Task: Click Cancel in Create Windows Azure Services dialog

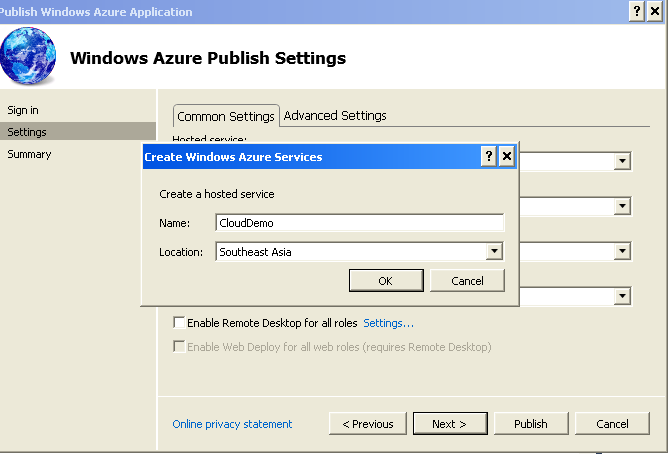Action: 467,281
